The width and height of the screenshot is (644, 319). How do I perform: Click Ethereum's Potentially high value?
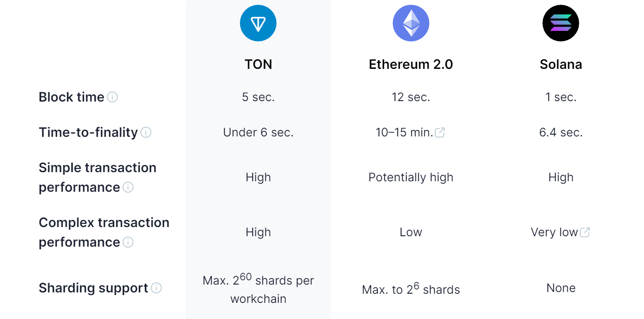(411, 177)
